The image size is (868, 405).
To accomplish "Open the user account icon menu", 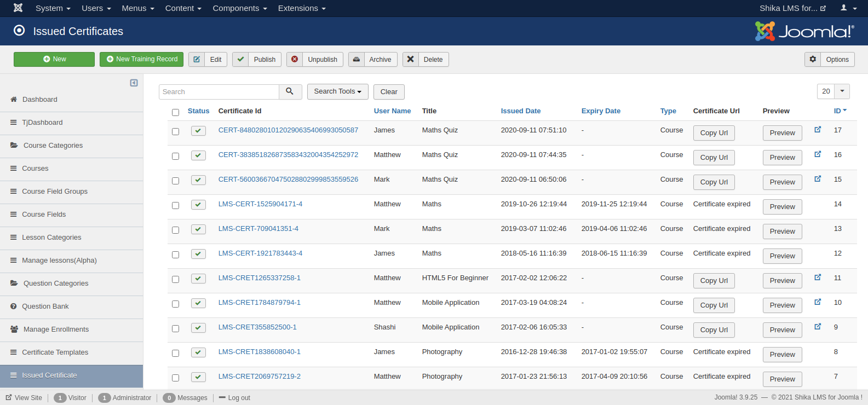I will click(x=848, y=8).
